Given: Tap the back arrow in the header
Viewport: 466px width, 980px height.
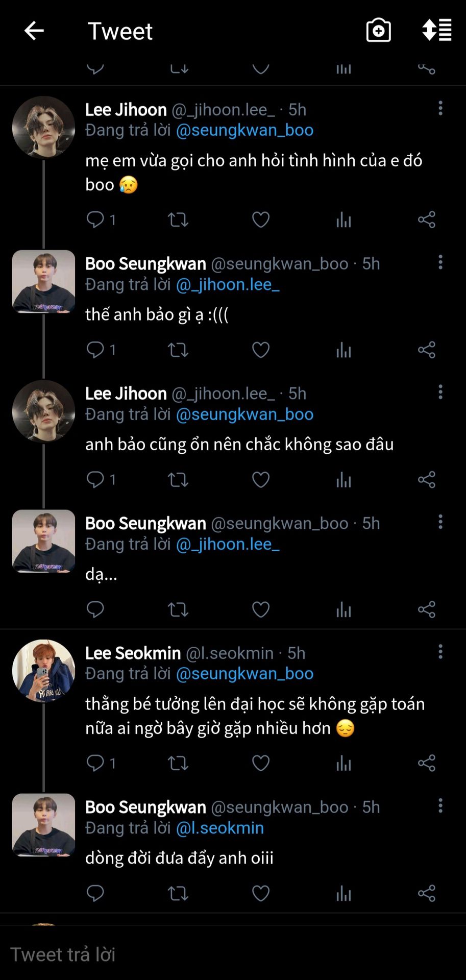Looking at the screenshot, I should [x=34, y=31].
